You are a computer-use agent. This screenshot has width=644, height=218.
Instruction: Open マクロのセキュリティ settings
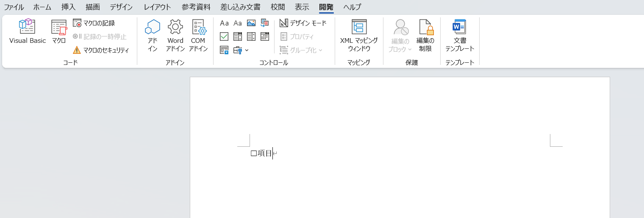(x=101, y=50)
